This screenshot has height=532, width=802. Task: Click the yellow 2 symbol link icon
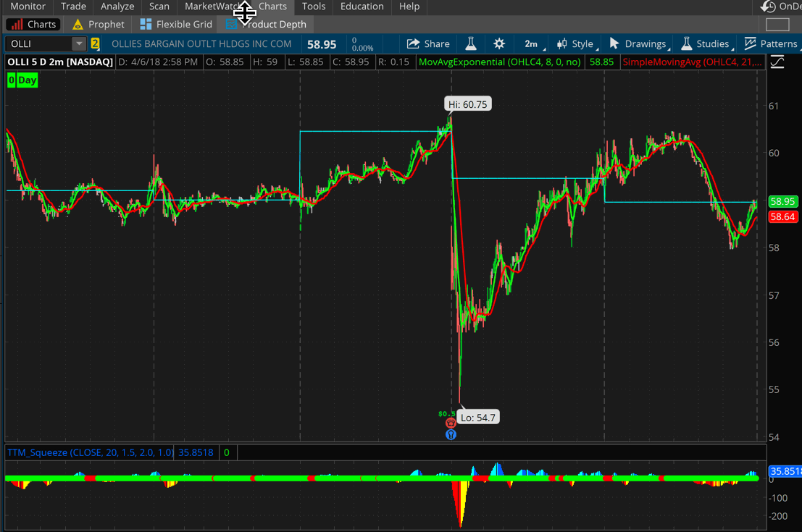tap(95, 44)
